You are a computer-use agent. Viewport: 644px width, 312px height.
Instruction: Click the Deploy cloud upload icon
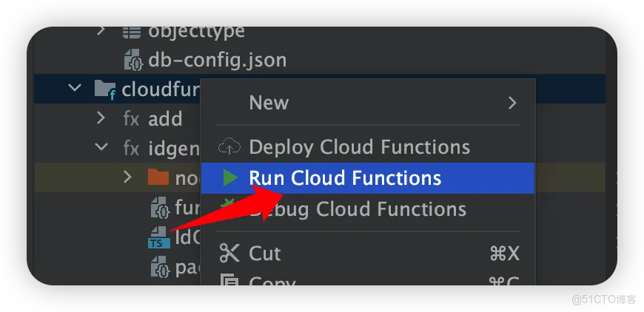point(229,147)
